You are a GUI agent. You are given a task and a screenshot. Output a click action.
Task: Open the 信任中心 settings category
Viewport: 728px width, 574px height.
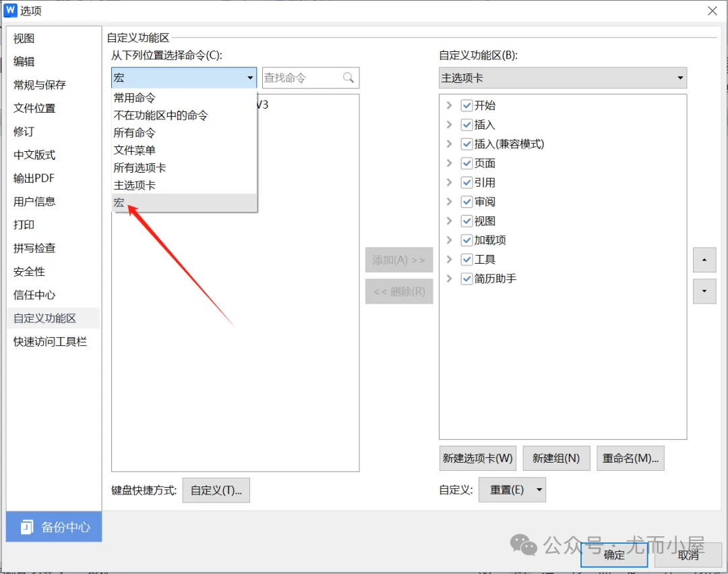pos(53,295)
